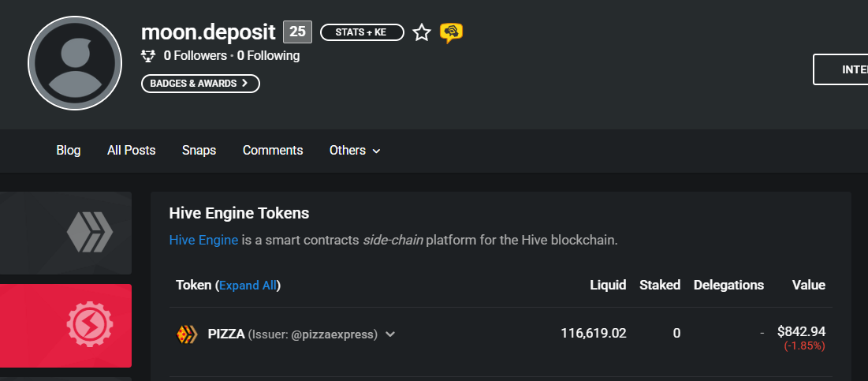Select the red Hive Engine sidebar icon
868x381 pixels.
(89, 326)
